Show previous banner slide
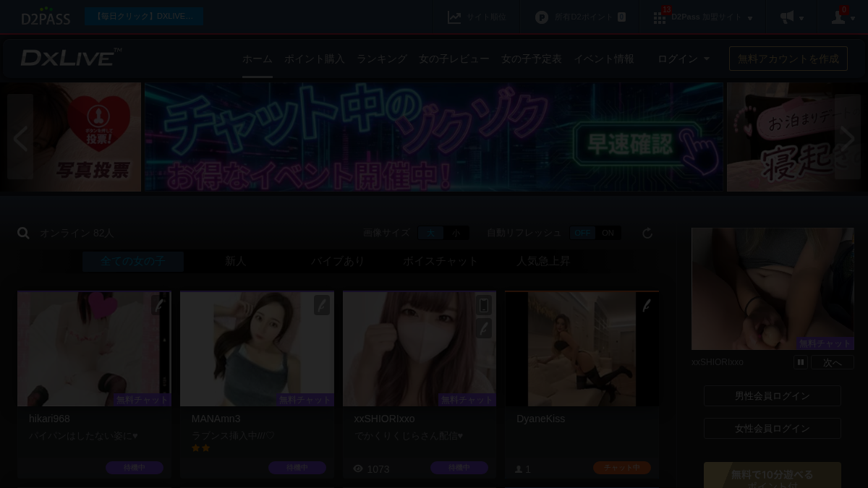 coord(20,137)
